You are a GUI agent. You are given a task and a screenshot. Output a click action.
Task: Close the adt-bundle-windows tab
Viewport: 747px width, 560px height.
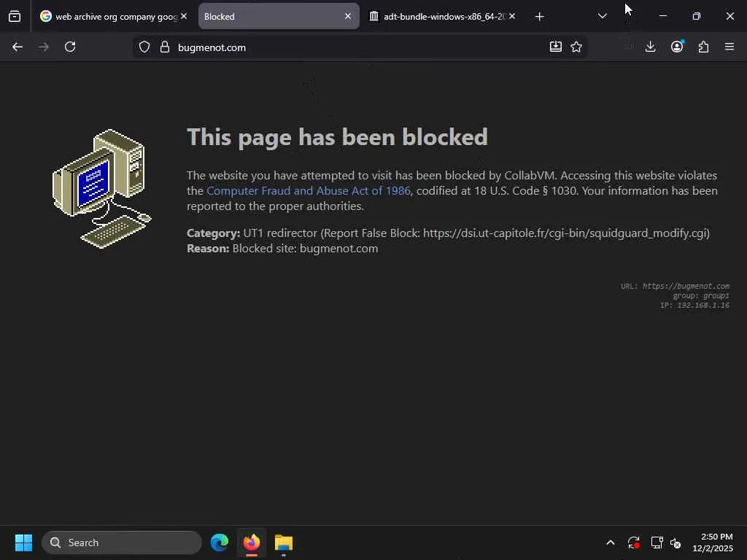512,16
